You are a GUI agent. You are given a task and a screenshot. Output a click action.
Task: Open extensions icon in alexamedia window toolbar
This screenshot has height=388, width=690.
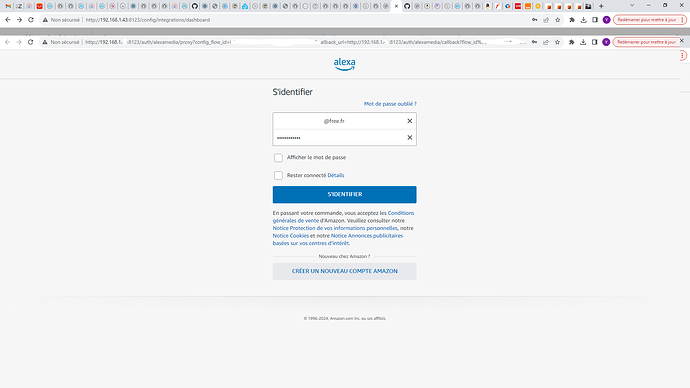(x=571, y=42)
